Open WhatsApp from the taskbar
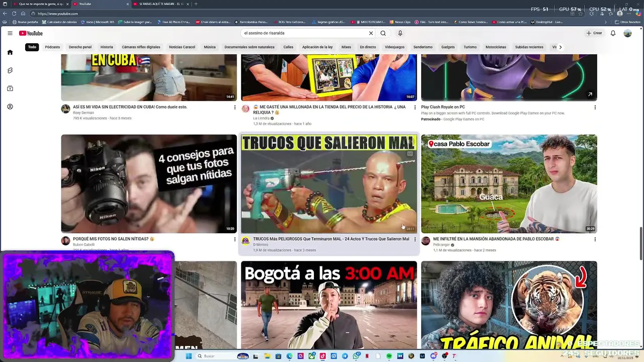The image size is (644, 362). (356, 356)
